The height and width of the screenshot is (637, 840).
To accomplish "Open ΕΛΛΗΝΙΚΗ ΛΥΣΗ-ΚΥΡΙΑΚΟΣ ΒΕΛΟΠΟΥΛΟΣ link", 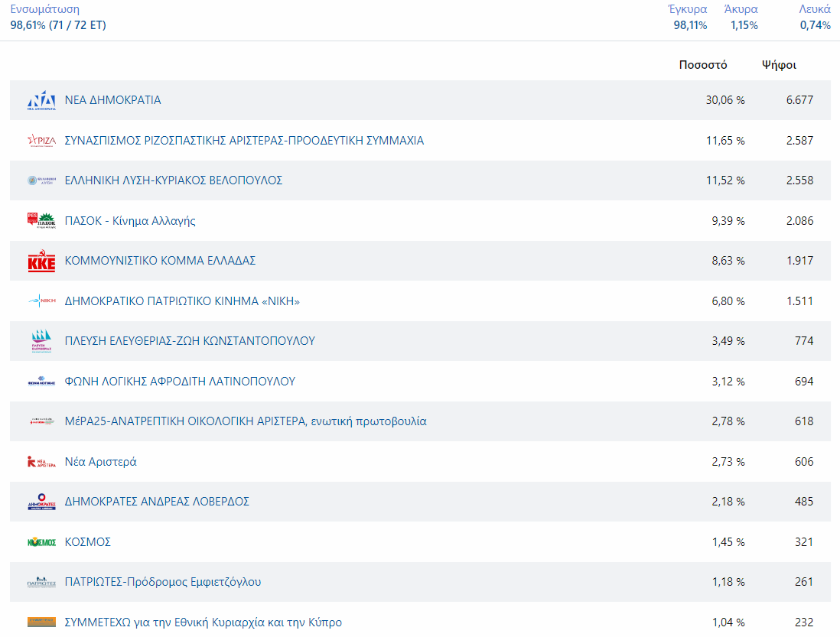I will pos(174,180).
